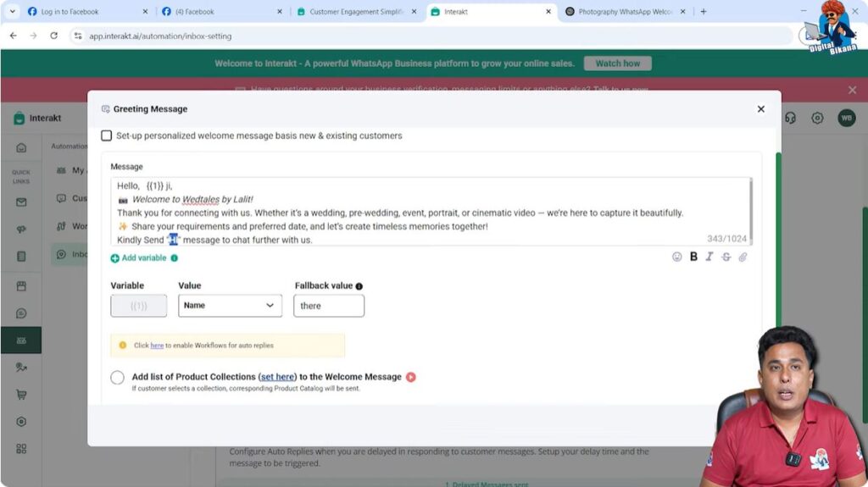The width and height of the screenshot is (868, 487).
Task: Open the browser tab search dropdown
Action: [x=12, y=11]
